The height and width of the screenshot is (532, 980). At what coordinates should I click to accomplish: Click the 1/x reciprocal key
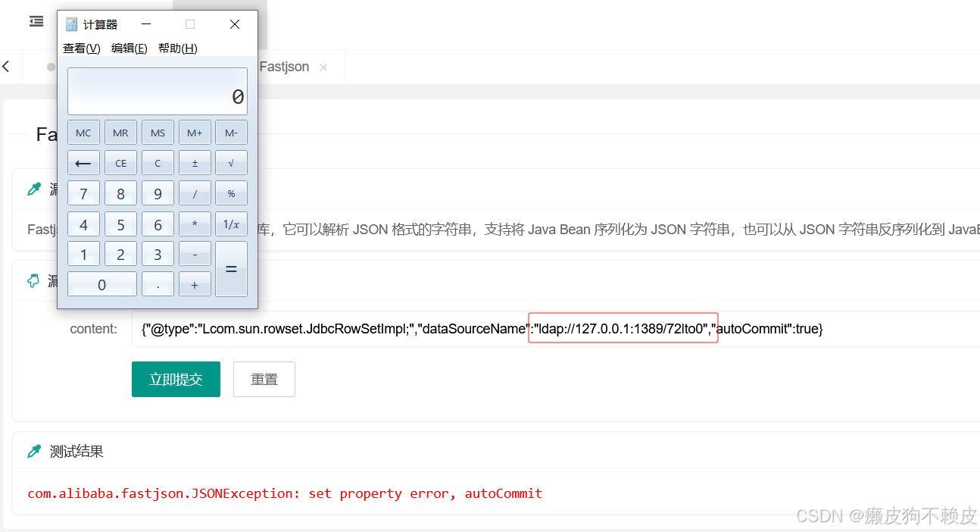231,224
